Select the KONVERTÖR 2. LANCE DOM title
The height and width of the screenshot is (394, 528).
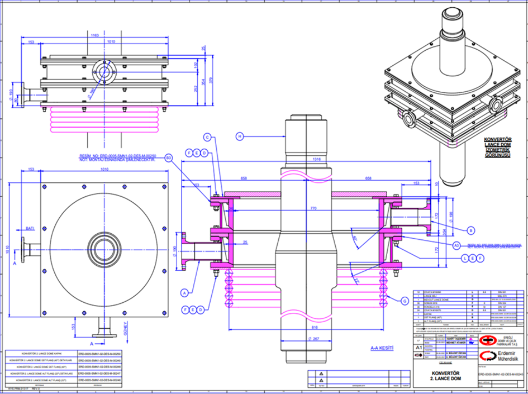click(x=446, y=376)
